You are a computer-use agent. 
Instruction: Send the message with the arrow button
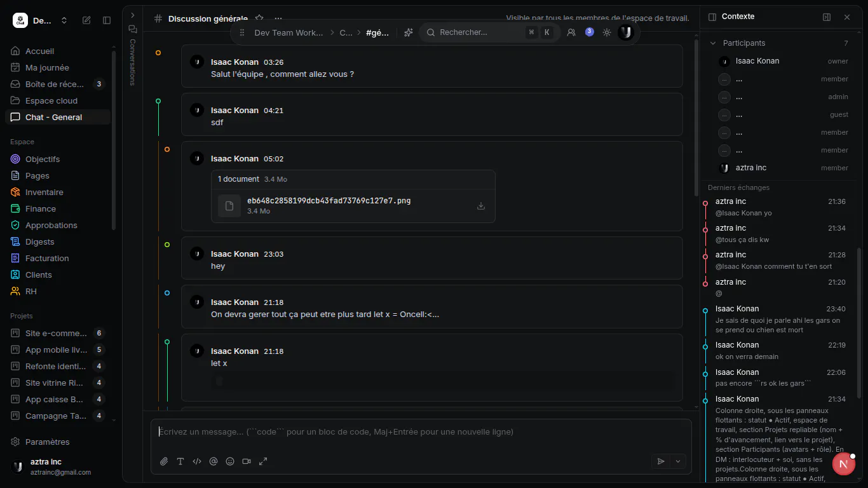pos(661,461)
